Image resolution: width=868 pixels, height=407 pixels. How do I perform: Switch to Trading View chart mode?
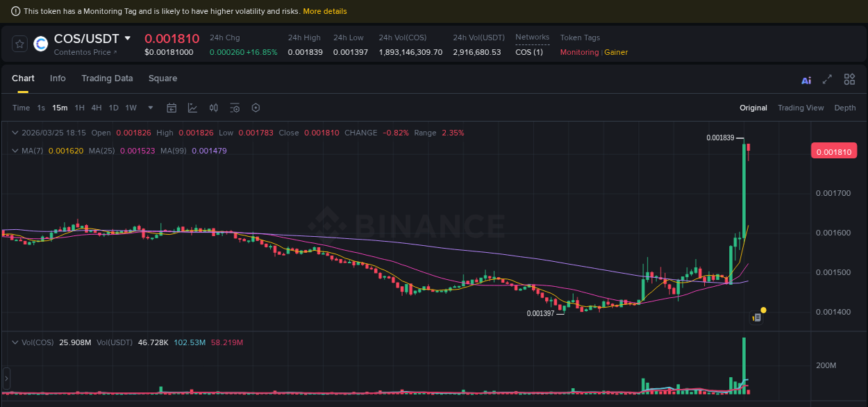[x=801, y=108]
